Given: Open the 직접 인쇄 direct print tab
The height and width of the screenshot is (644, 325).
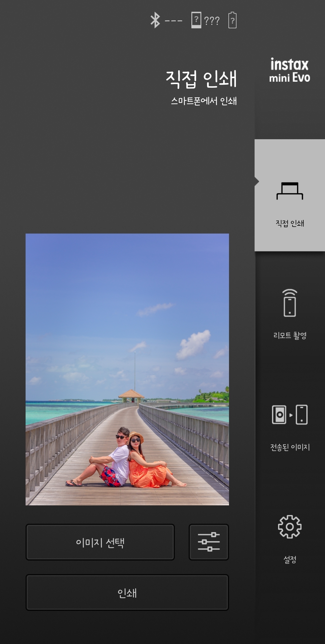Looking at the screenshot, I should [290, 195].
